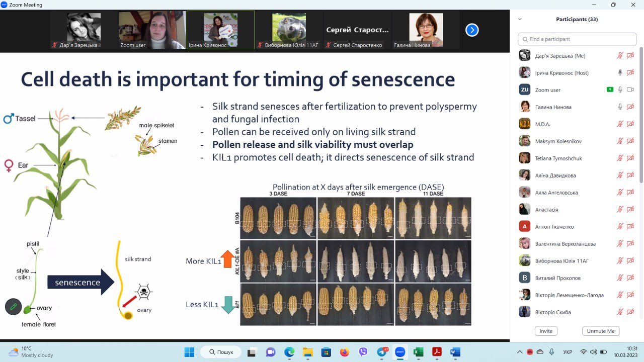Open Adobe Acrobat from the taskbar
644x362 pixels.
click(x=437, y=352)
